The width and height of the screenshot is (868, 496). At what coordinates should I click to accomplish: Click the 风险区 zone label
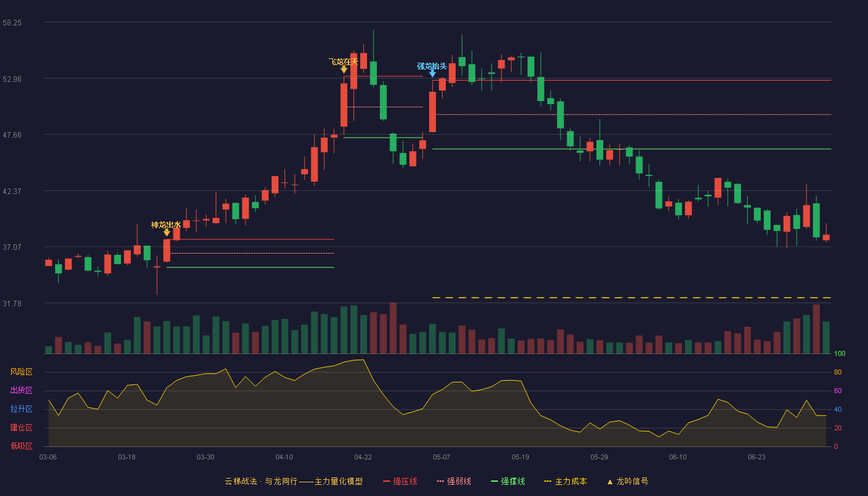21,372
